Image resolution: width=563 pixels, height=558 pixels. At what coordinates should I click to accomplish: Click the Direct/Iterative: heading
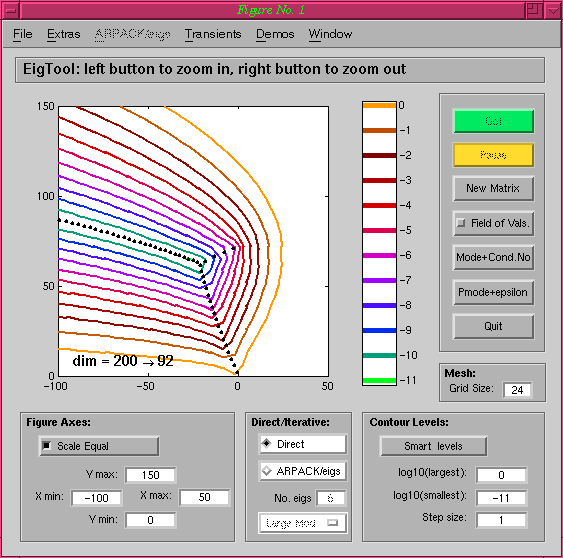pyautogui.click(x=290, y=422)
